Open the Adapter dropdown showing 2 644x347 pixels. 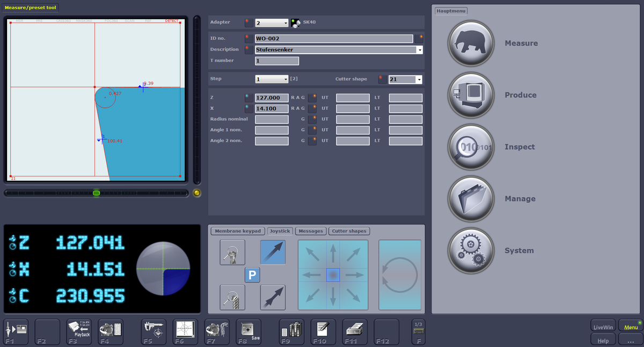tap(285, 23)
